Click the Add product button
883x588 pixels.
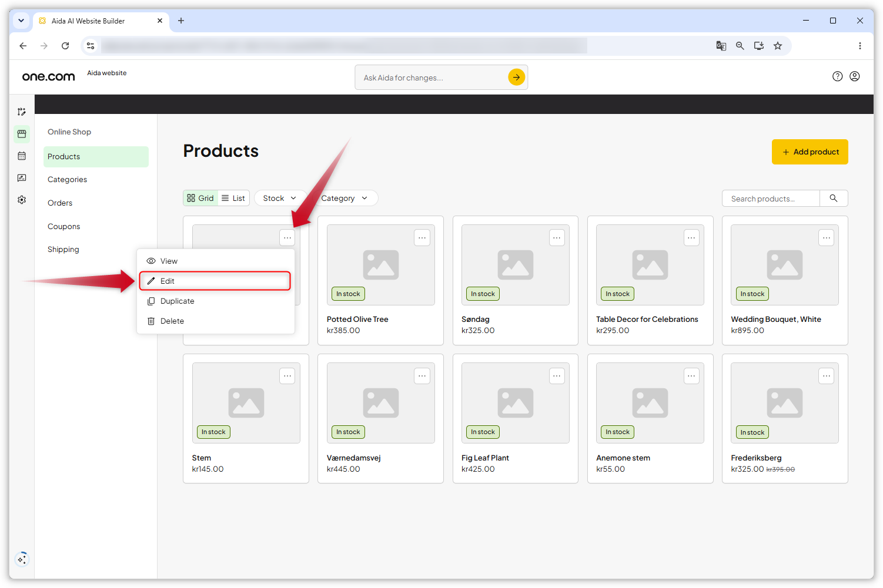click(810, 152)
